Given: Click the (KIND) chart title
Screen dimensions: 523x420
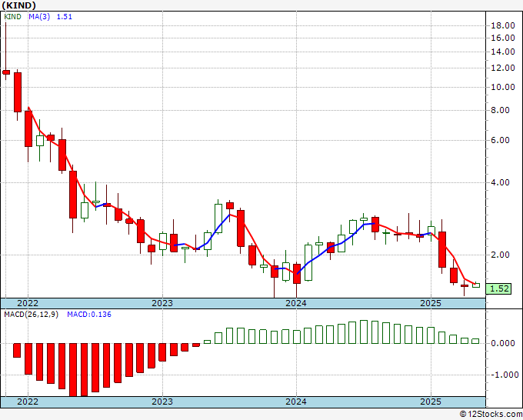Looking at the screenshot, I should [18, 5].
